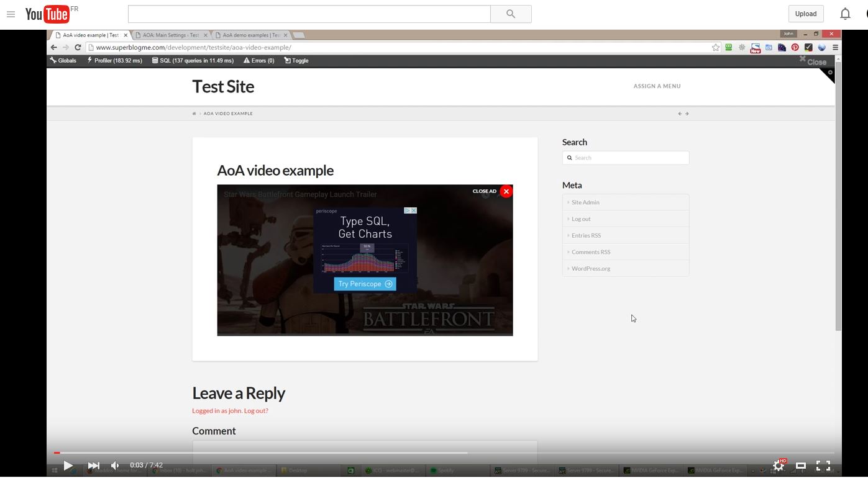Click the blue window extension icon
868x478 pixels.
pyautogui.click(x=769, y=47)
